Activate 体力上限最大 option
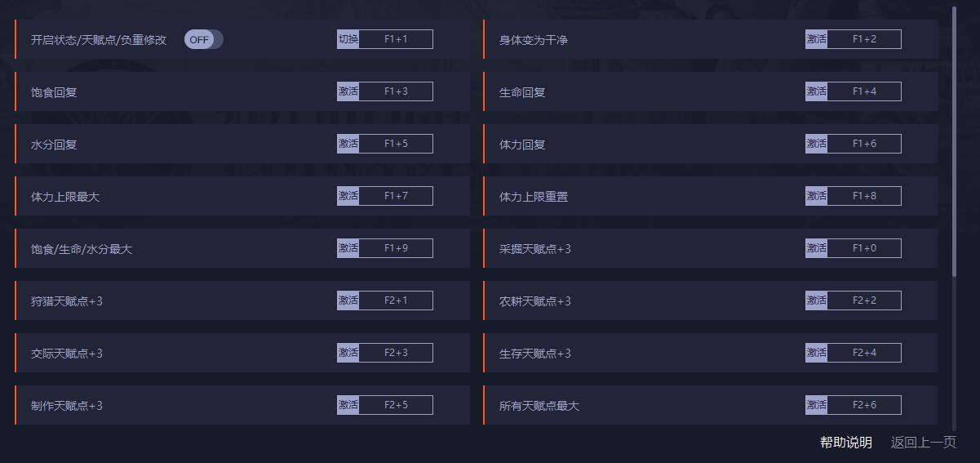 pos(348,196)
